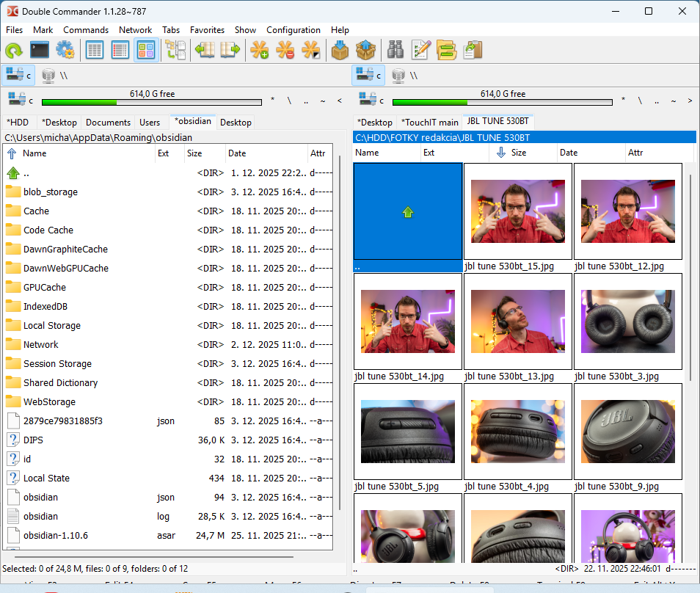Switch to Brief view mode

[95, 50]
